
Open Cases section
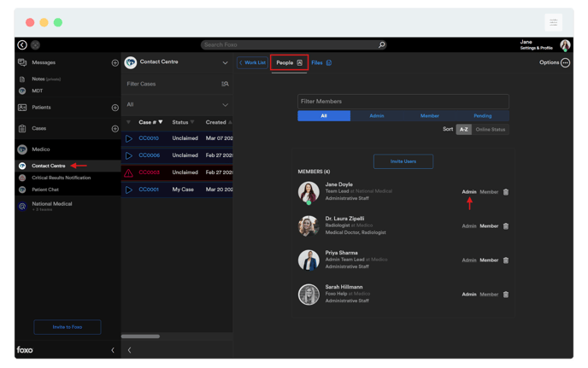39,128
